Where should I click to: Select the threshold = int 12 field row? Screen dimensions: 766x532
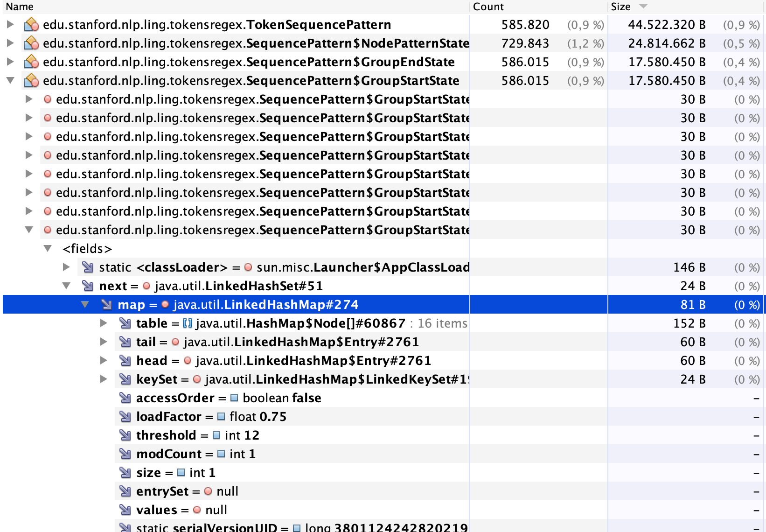(x=196, y=435)
